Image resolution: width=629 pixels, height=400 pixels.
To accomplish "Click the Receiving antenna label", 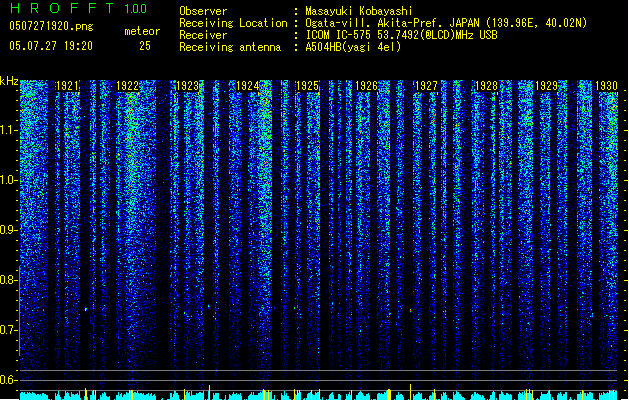I will point(230,47).
